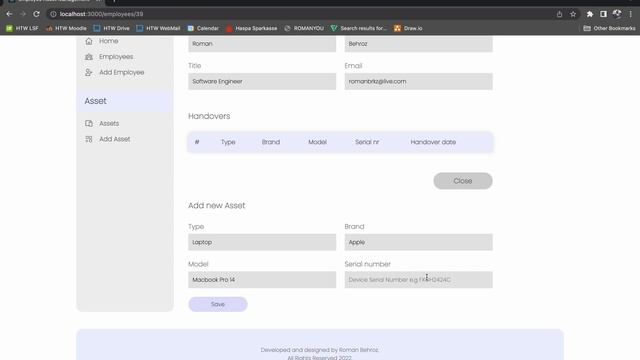Viewport: 640px width, 360px height.
Task: Open Draw.io bookmark
Action: tap(408, 28)
